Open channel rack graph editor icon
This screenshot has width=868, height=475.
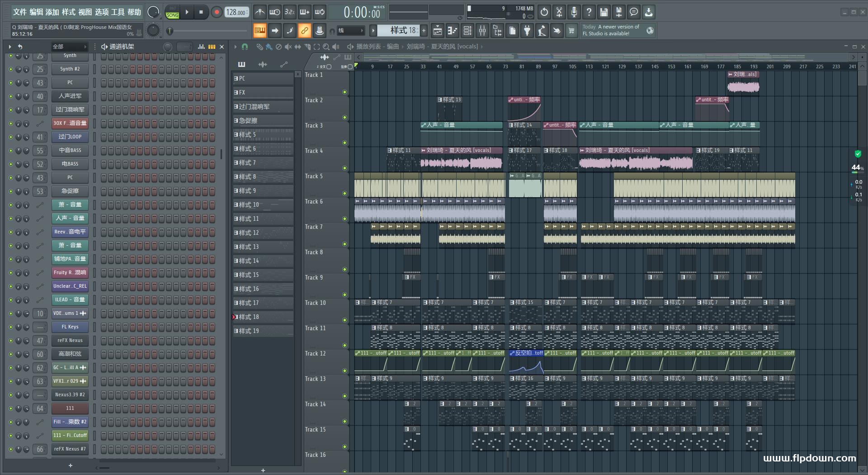click(202, 47)
